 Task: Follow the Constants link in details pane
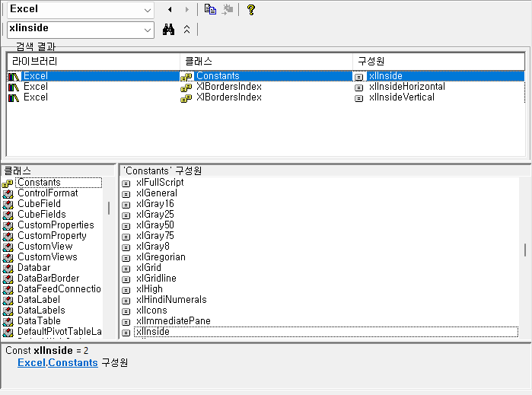72,363
